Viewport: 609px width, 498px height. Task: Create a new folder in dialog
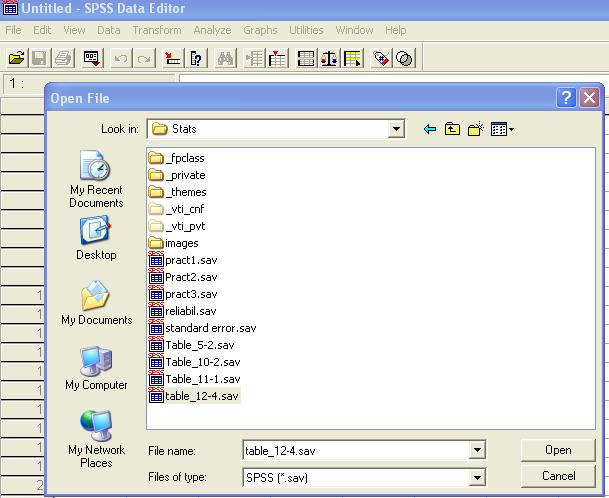(x=476, y=129)
